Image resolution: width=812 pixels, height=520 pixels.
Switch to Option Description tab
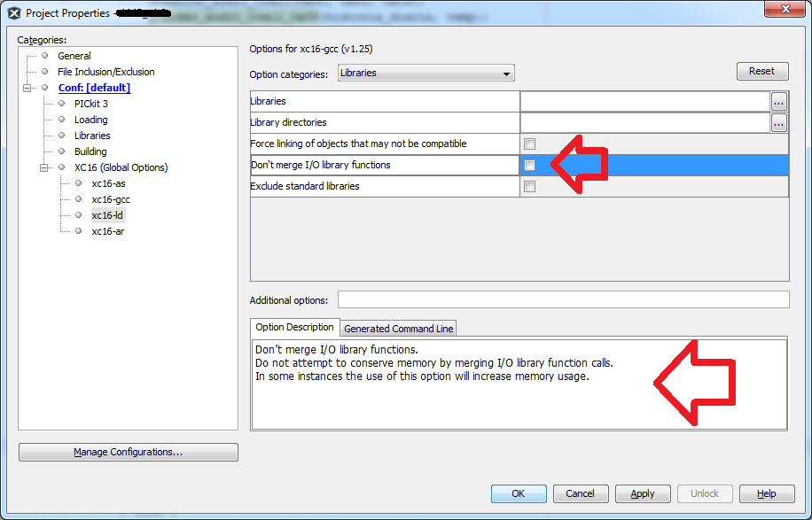(294, 327)
